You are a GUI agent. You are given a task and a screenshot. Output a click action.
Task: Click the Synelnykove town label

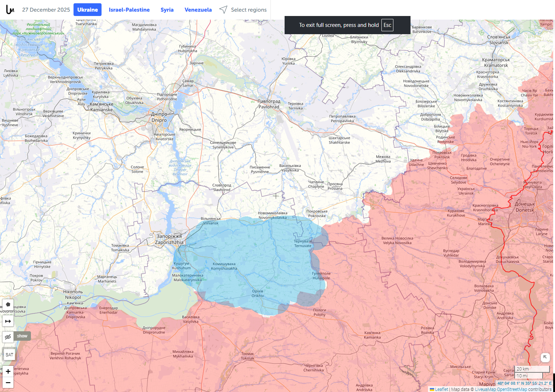pyautogui.click(x=223, y=145)
